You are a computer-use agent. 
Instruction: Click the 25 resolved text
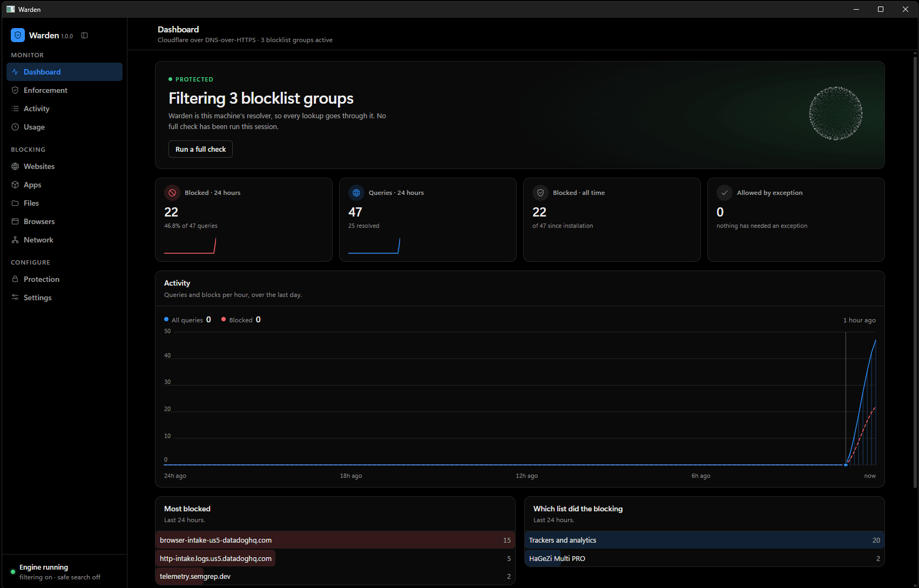(x=364, y=226)
